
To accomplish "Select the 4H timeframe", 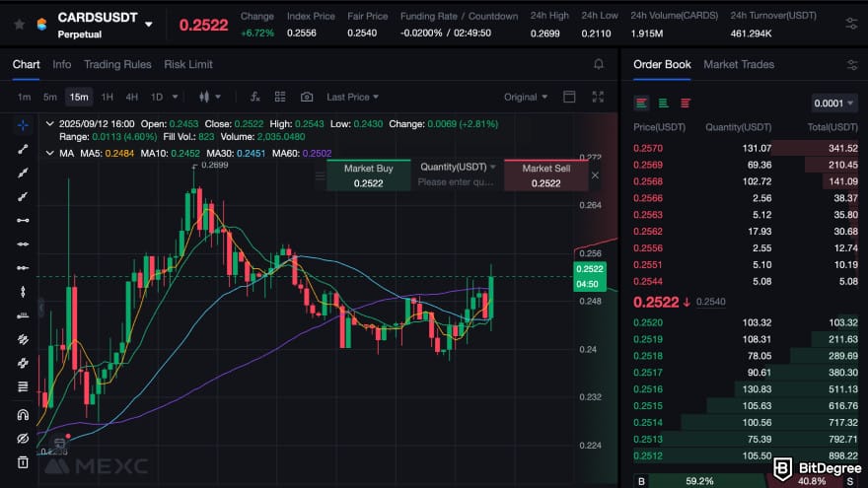I will [132, 97].
